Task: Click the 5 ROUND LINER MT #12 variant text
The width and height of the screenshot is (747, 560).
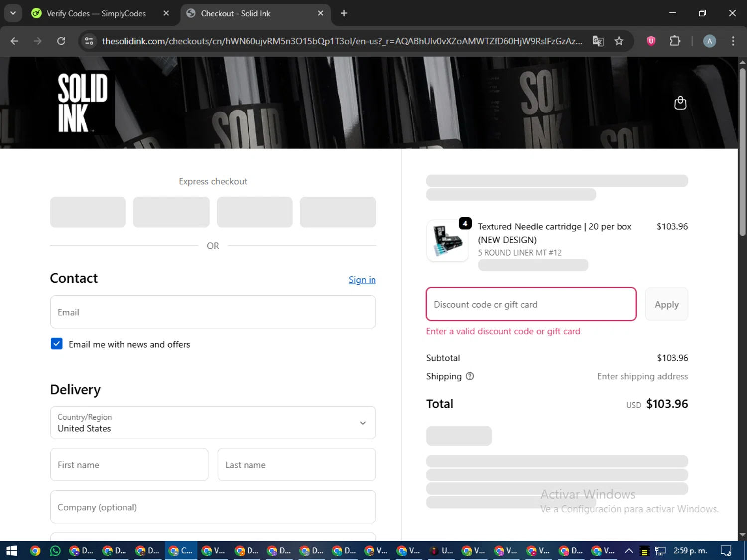Action: 519,253
